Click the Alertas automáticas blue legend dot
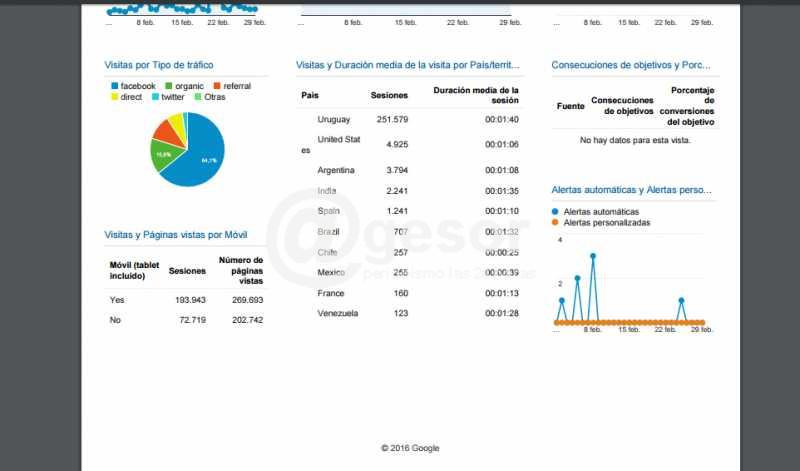Viewport: 800px width, 471px height. click(556, 212)
